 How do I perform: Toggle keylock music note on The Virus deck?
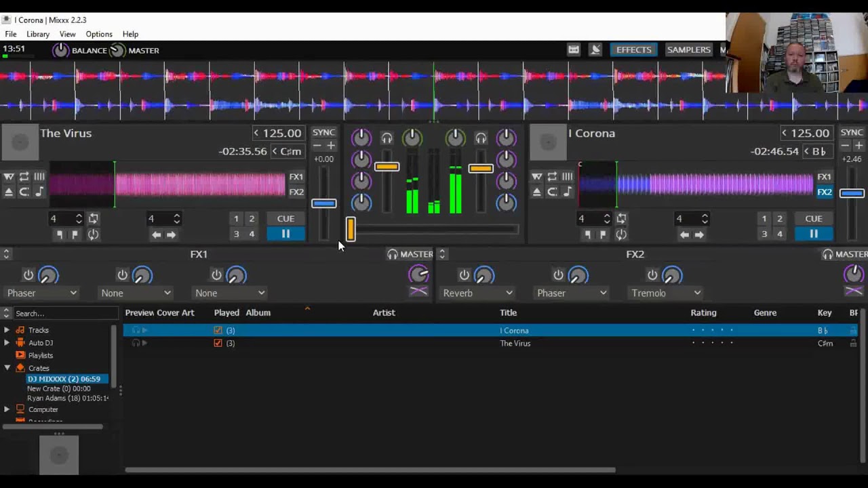39,192
